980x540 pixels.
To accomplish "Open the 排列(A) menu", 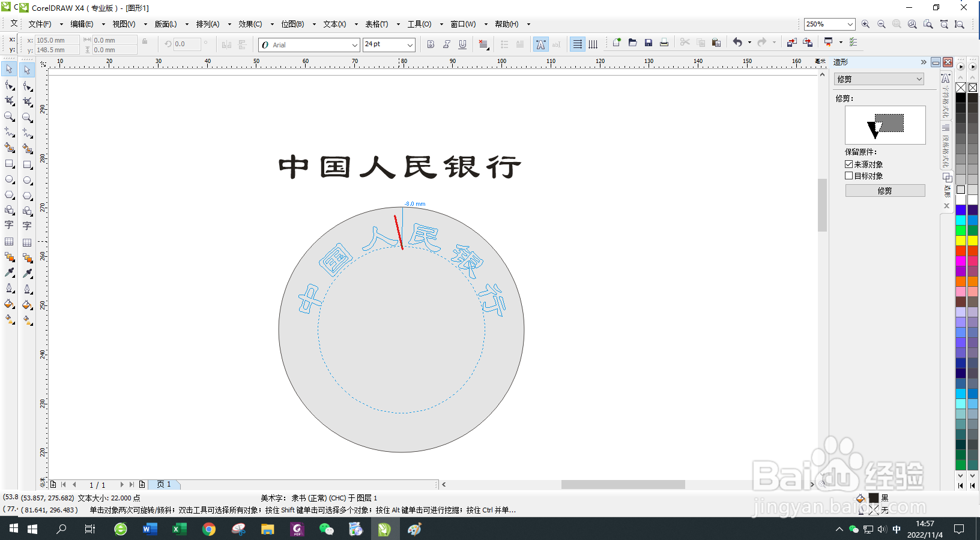I will (208, 24).
